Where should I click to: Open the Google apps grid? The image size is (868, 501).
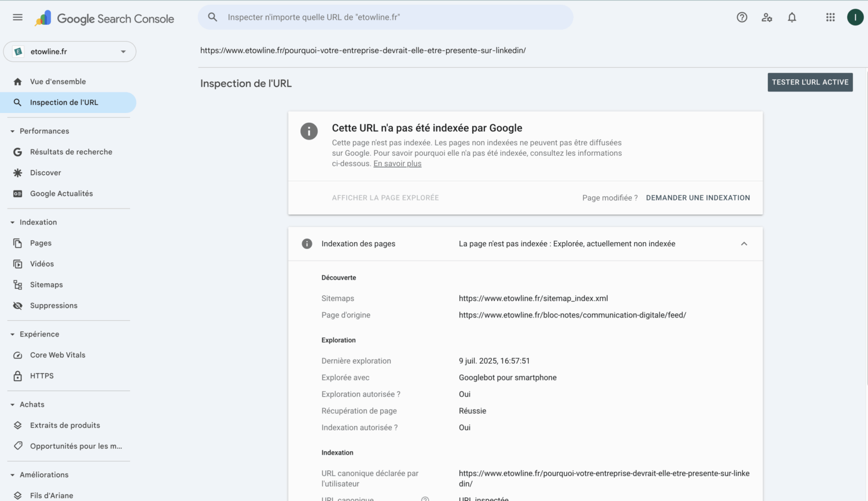830,17
